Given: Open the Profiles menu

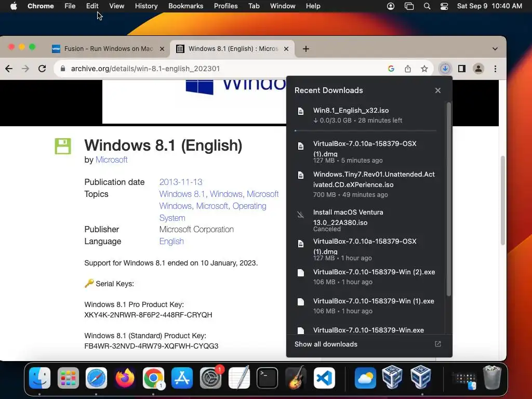Looking at the screenshot, I should (225, 6).
